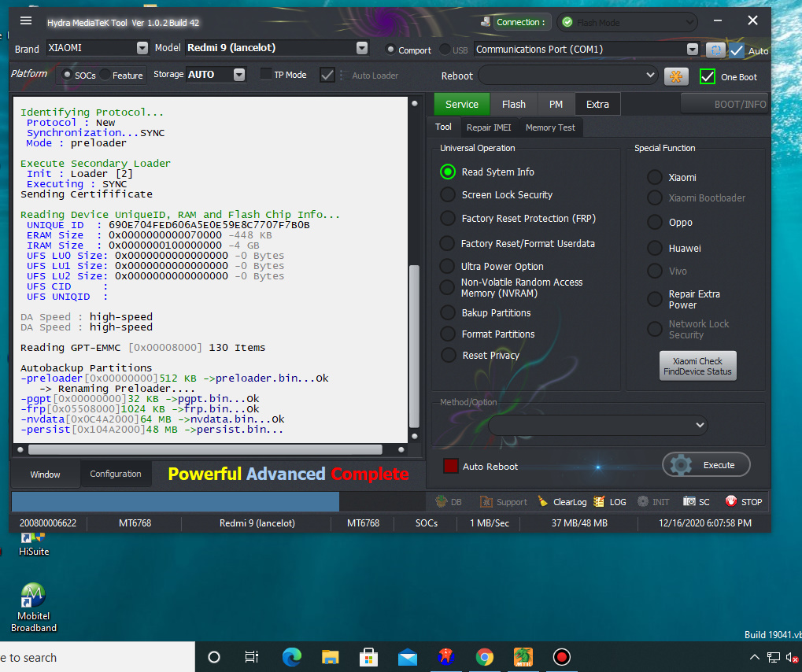The image size is (802, 672).
Task: Open Microsoft Edge from the taskbar
Action: [291, 657]
